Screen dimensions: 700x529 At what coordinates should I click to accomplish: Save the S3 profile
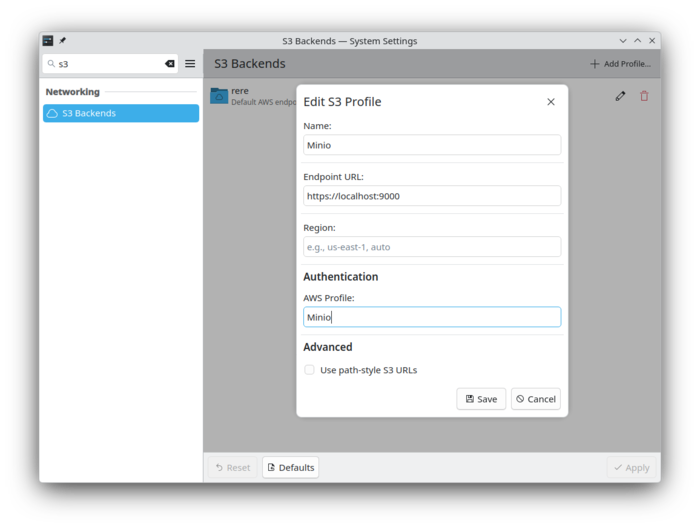coord(481,399)
